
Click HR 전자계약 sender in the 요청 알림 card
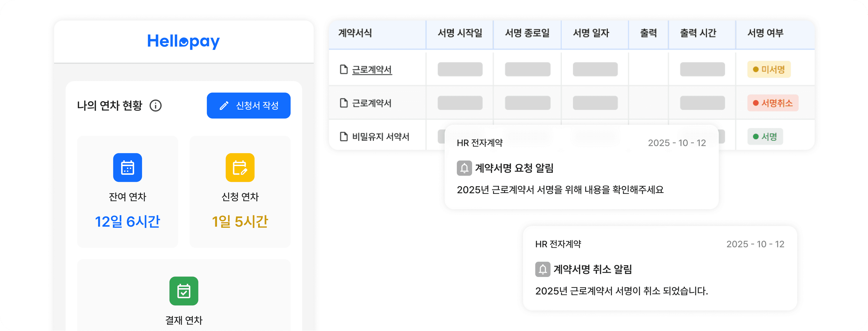479,143
